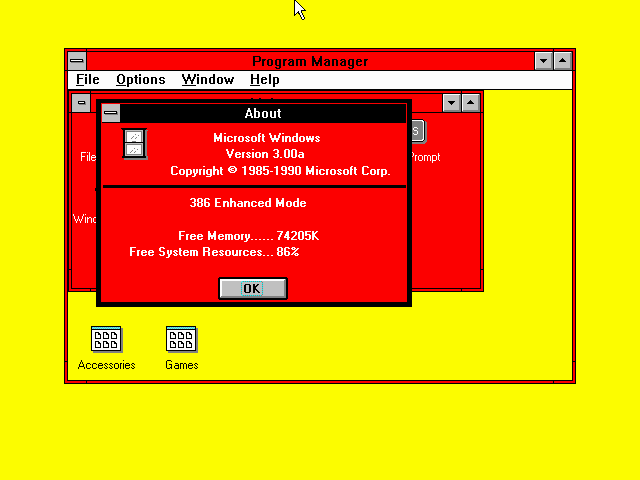Open the Help menu
The height and width of the screenshot is (480, 640).
pos(264,80)
